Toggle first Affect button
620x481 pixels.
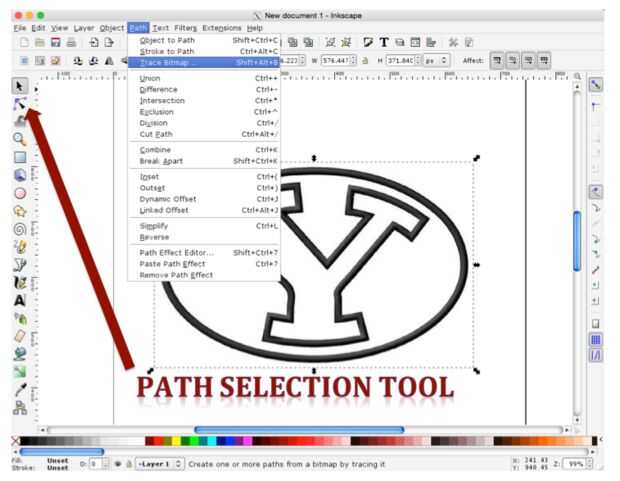point(497,61)
